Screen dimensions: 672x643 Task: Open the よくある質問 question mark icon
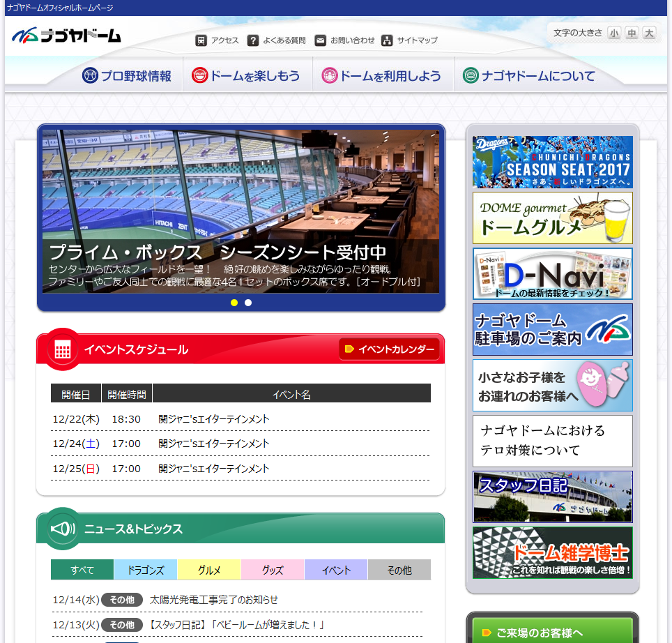coord(253,40)
